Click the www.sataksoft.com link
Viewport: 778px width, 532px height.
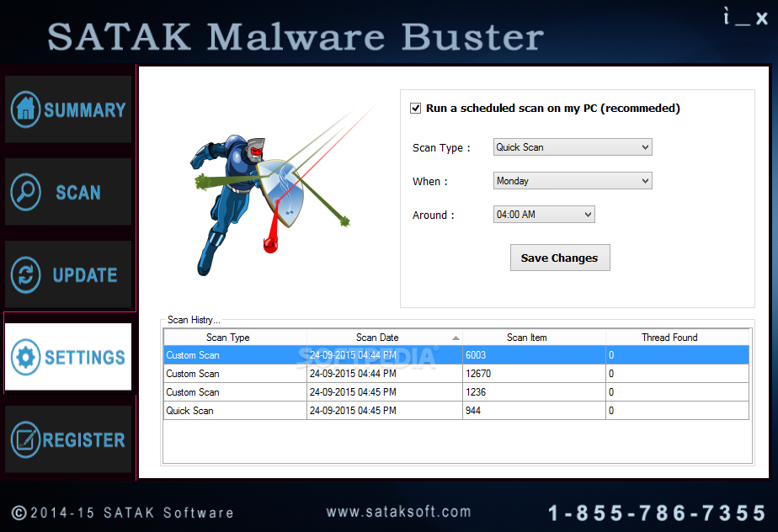point(398,512)
